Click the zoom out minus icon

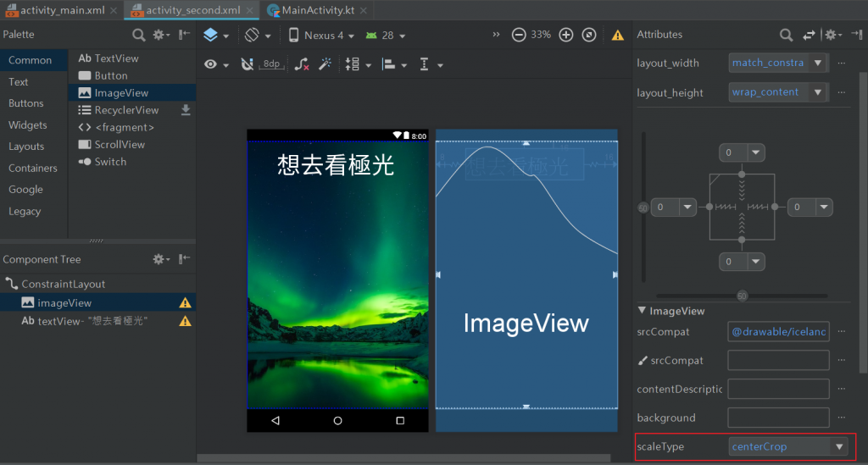(519, 35)
